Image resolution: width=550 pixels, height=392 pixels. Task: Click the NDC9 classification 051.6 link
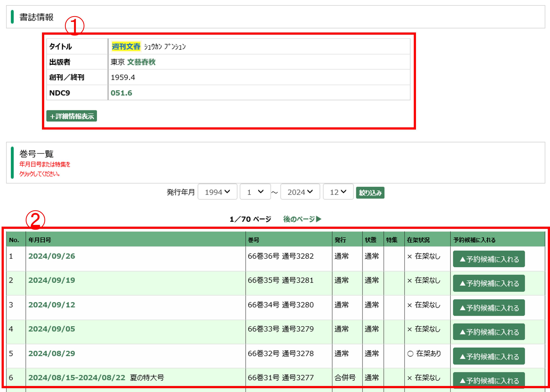coord(121,93)
